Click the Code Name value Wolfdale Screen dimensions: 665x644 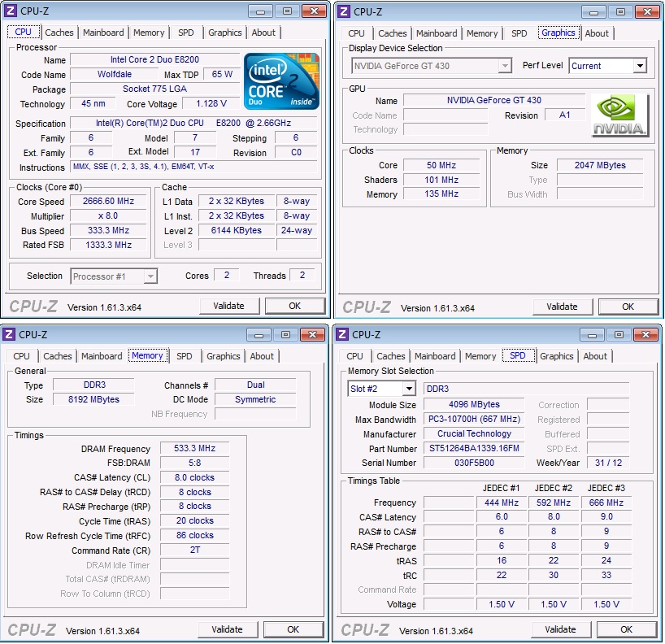(114, 74)
